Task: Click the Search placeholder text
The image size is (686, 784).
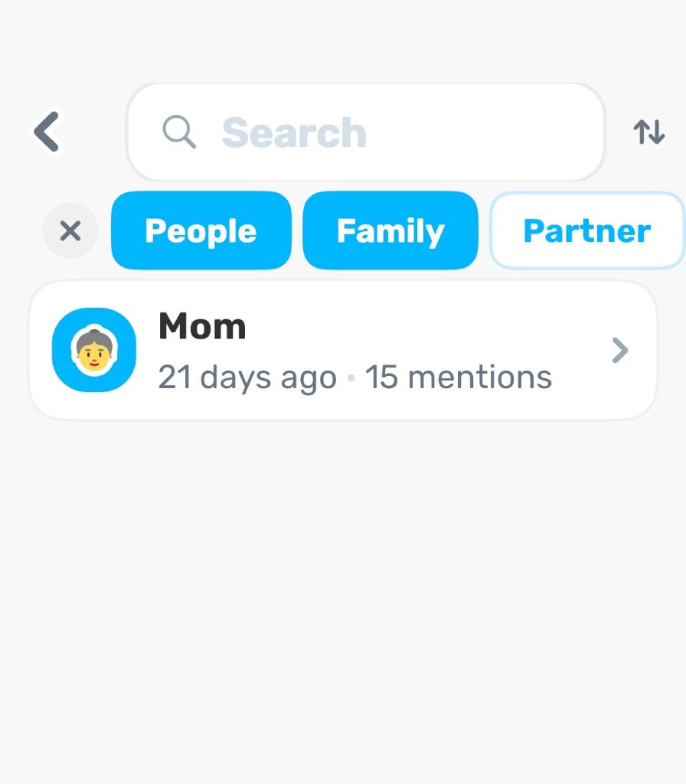Action: [294, 133]
